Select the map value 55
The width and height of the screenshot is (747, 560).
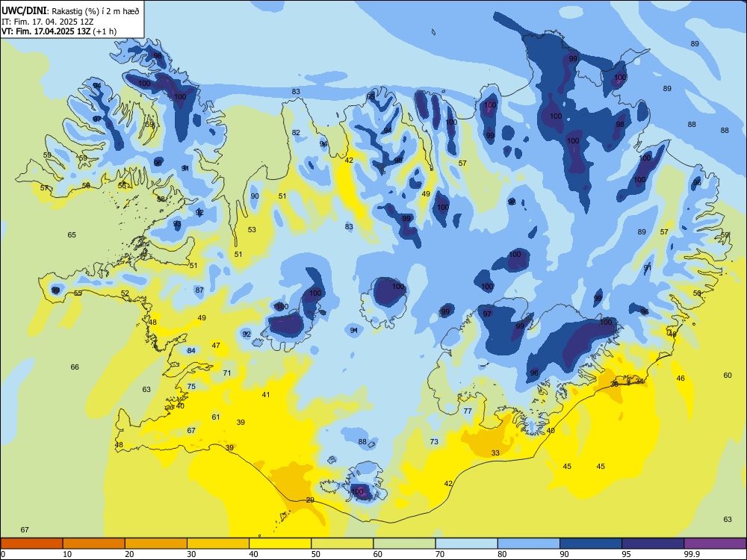tap(78, 293)
